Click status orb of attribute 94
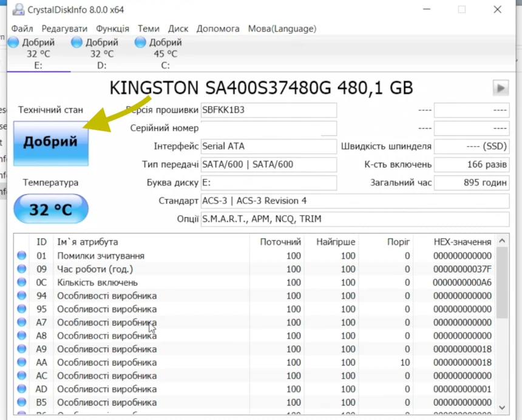522x420 pixels. [x=22, y=296]
